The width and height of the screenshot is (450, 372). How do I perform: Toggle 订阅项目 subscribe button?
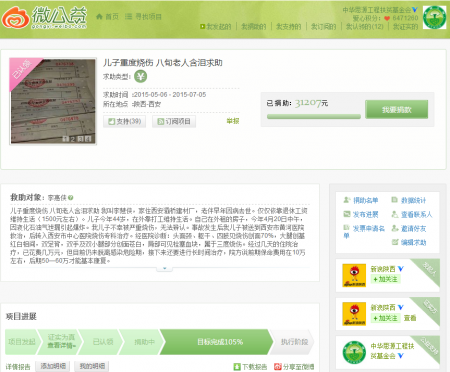174,121
